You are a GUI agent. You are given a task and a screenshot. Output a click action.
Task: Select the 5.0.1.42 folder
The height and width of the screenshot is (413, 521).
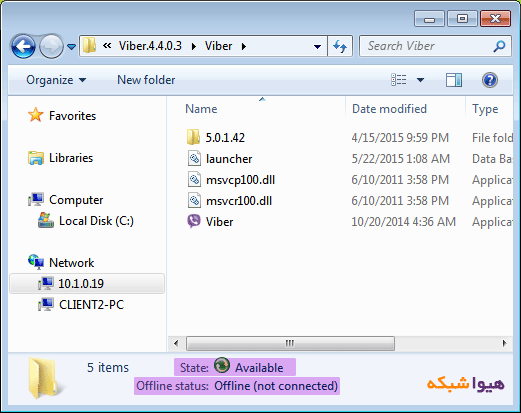(225, 138)
